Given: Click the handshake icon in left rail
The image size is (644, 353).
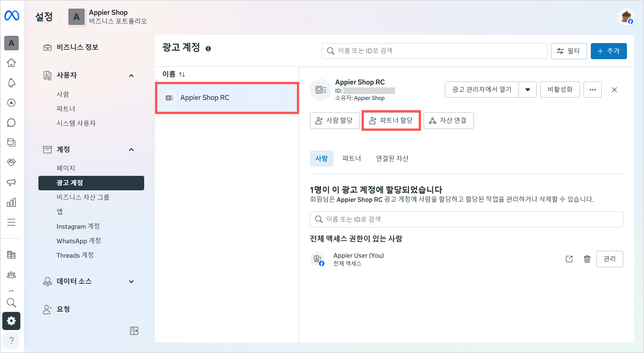Looking at the screenshot, I should click(11, 162).
